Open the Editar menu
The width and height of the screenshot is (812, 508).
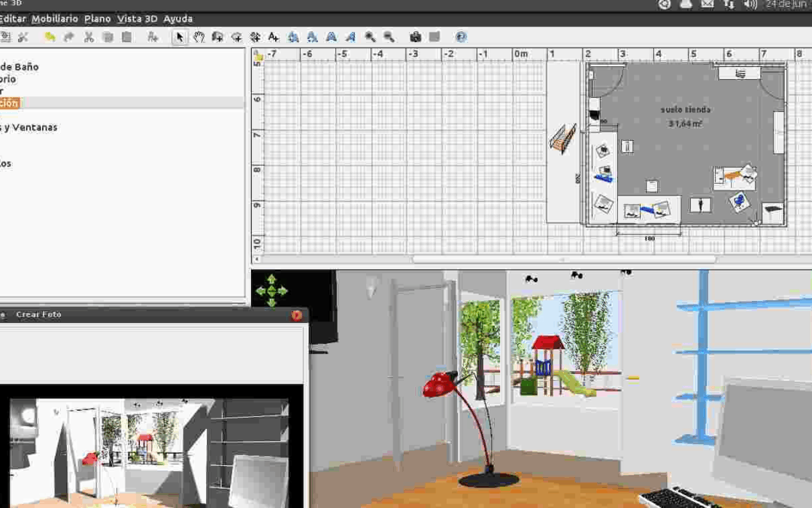click(x=13, y=19)
